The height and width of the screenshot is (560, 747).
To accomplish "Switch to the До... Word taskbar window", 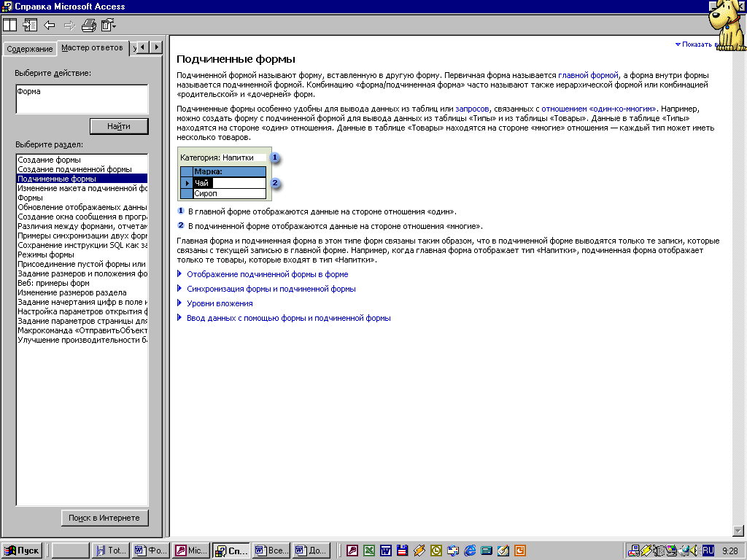I will tap(311, 551).
